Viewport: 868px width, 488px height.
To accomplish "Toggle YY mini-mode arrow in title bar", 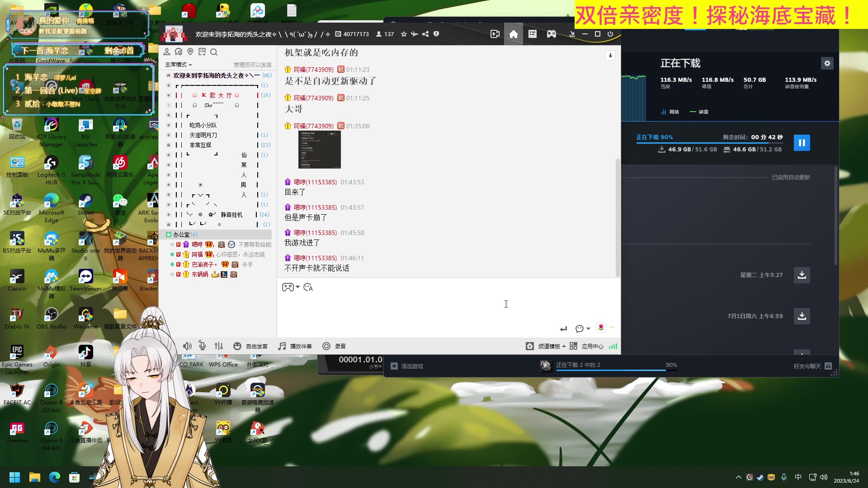I will pyautogui.click(x=572, y=34).
